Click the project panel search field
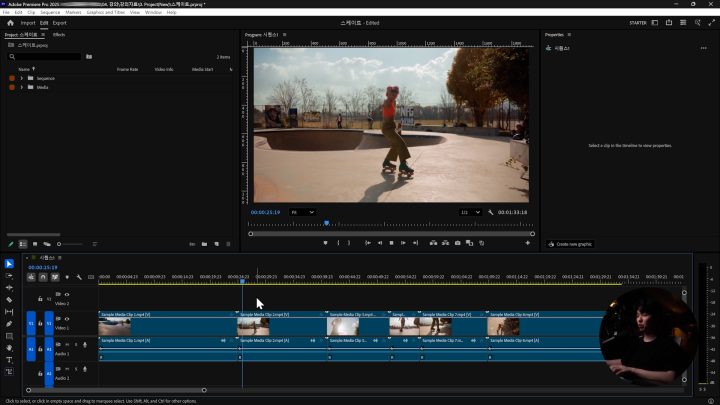 tap(45, 56)
